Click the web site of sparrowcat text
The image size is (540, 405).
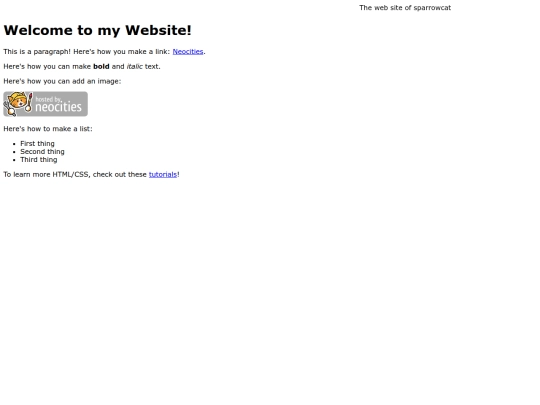(x=405, y=8)
